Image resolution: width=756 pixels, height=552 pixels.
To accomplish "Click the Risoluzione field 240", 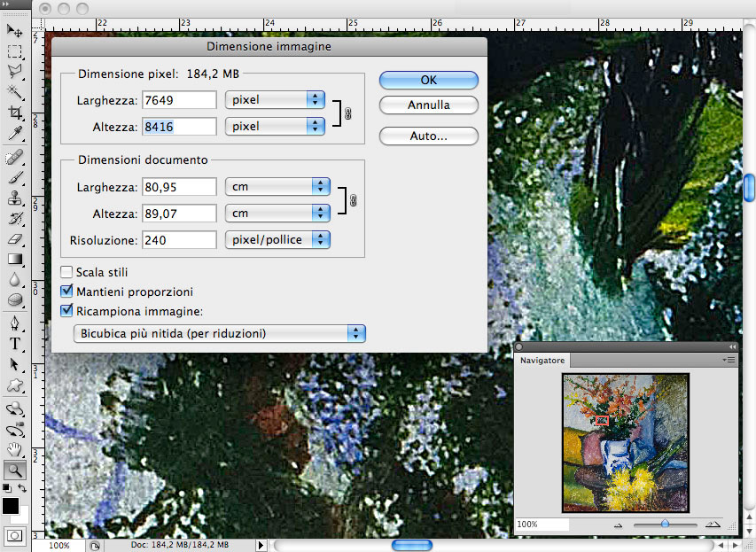I will point(179,240).
